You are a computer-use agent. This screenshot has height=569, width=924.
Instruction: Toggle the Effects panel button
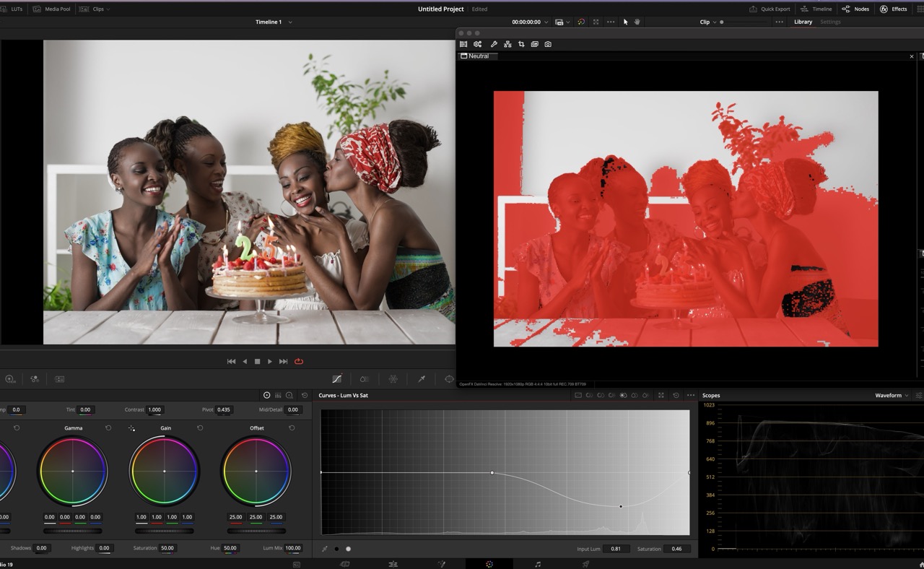[894, 9]
